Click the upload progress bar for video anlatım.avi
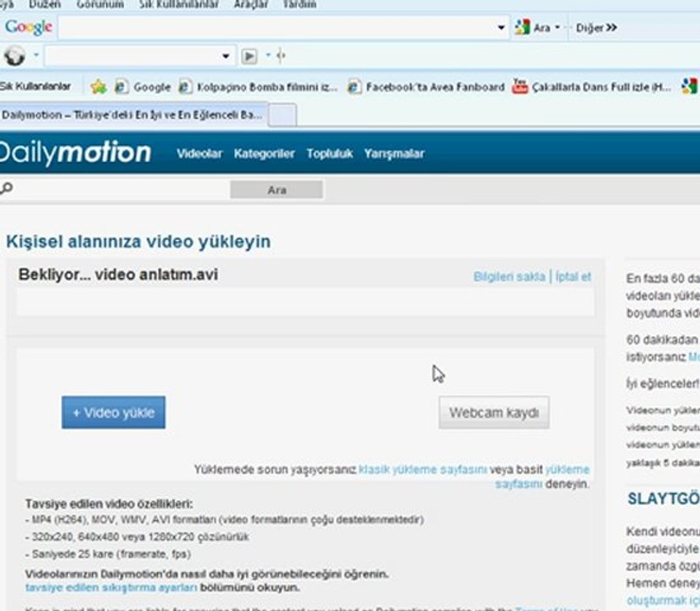The image size is (700, 611). pos(305,302)
